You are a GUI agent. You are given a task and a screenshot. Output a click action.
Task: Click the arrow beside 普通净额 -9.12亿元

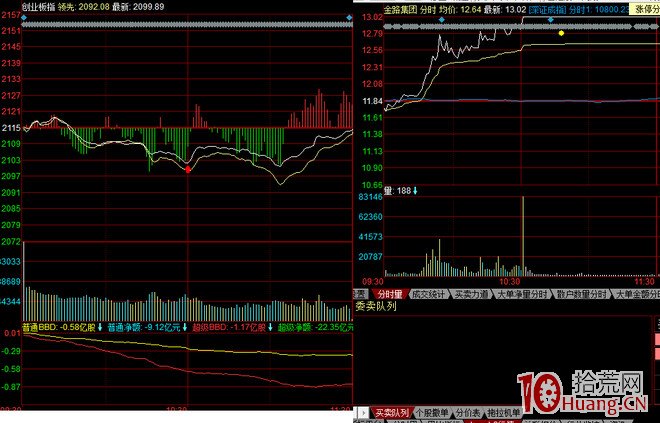[184, 327]
